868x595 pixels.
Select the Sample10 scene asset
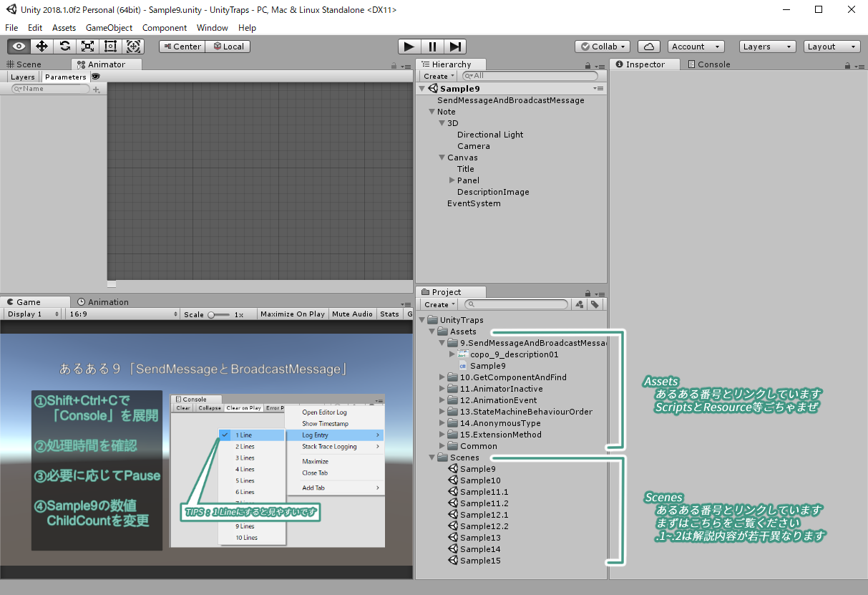coord(474,480)
